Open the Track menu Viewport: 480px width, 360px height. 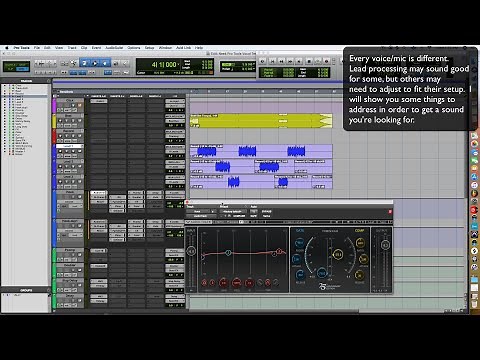[x=72, y=48]
